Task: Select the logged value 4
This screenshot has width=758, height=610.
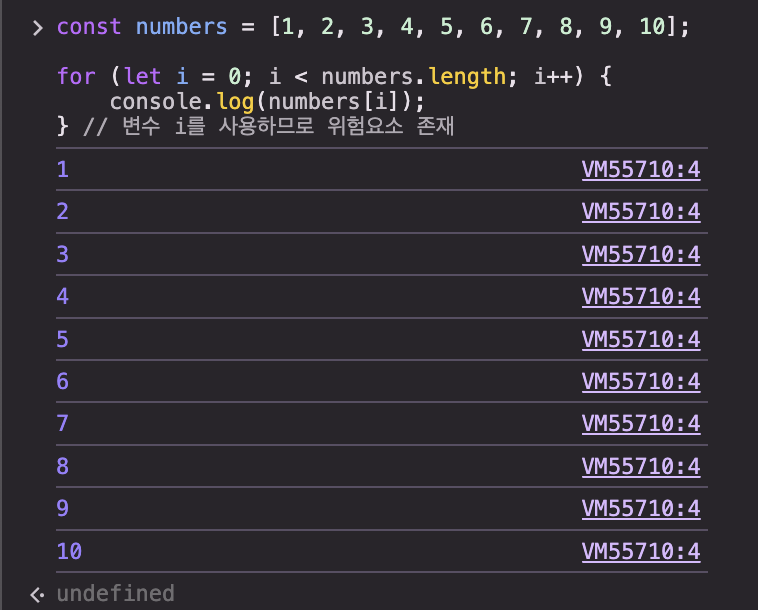Action: [63, 296]
